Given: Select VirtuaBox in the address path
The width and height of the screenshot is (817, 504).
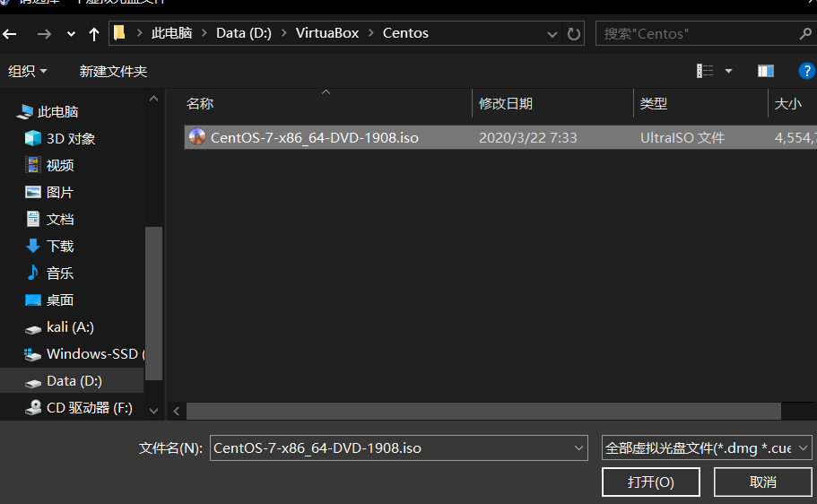Looking at the screenshot, I should pyautogui.click(x=327, y=33).
